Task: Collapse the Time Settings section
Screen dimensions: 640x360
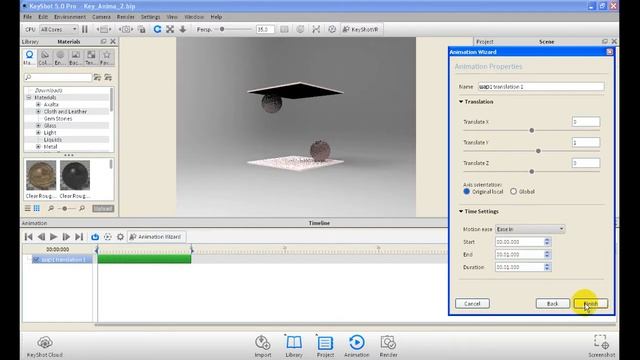Action: coord(461,211)
